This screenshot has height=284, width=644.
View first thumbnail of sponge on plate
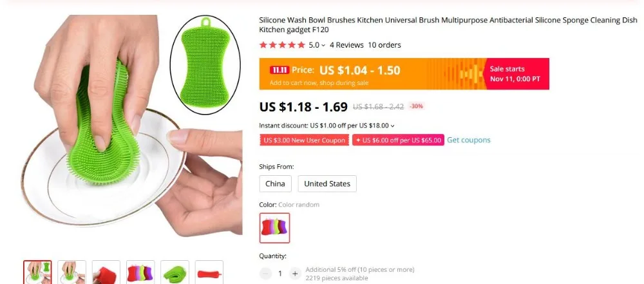[37, 272]
